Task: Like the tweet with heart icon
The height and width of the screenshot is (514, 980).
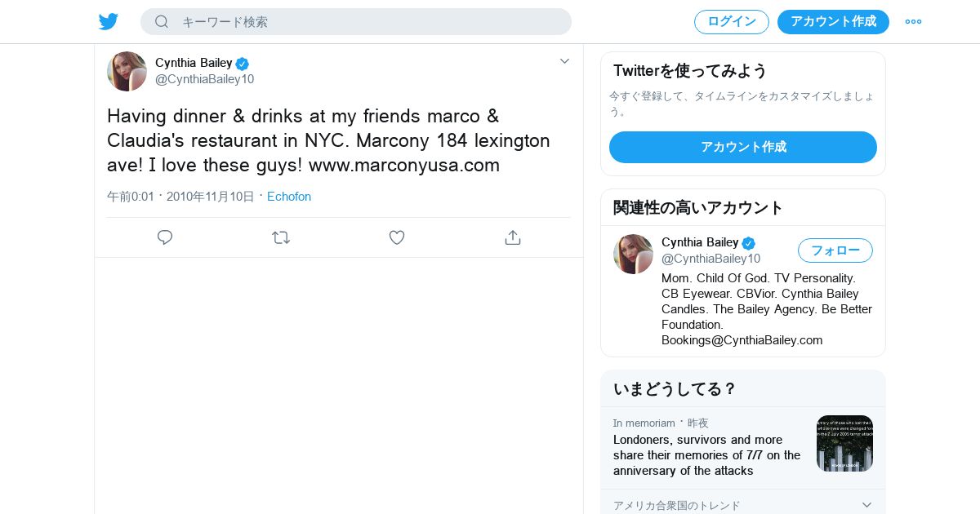Action: coord(397,237)
